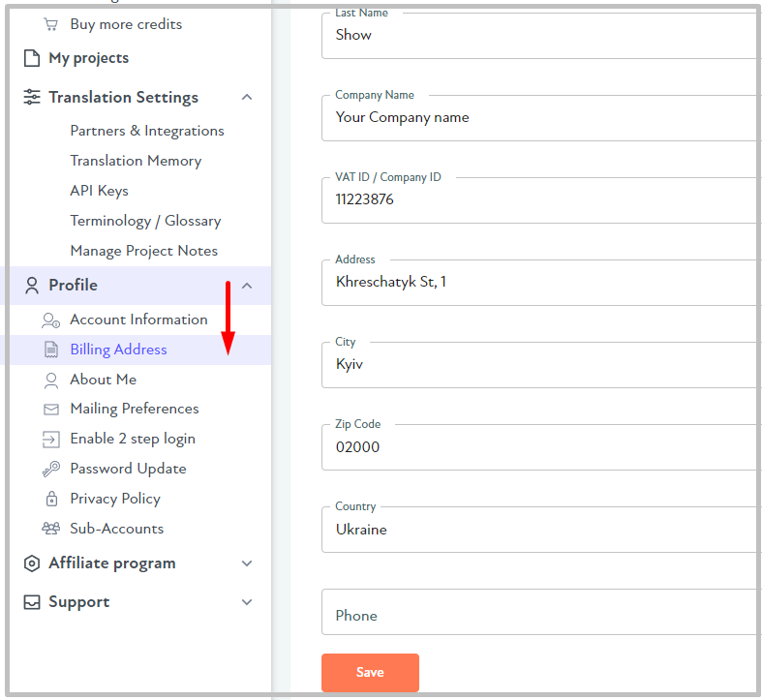Click the Zip Code field showing 02000
Image resolution: width=762 pixels, height=700 pixels.
[541, 446]
